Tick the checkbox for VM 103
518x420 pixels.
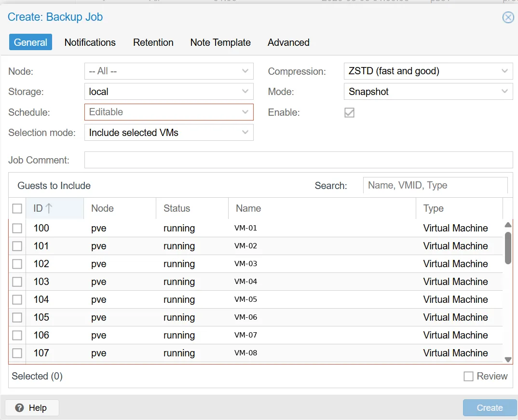click(17, 282)
